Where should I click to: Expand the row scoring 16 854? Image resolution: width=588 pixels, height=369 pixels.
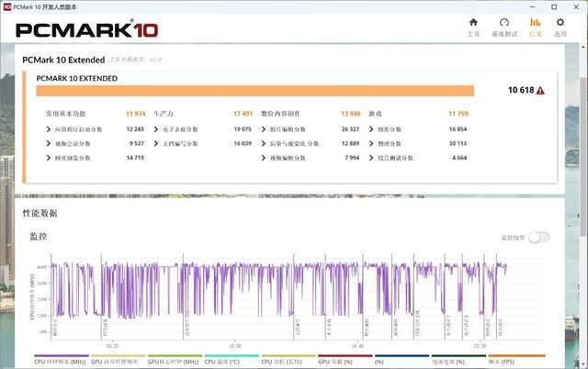(371, 129)
